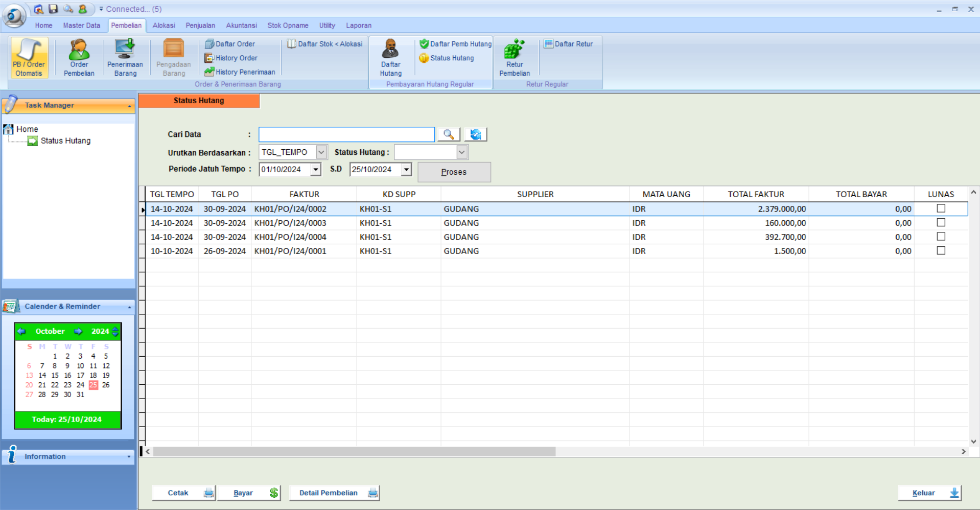This screenshot has height=510, width=980.
Task: Tick LUNAS checkbox for invoice KH01/PO/I24/0001
Action: (x=941, y=251)
